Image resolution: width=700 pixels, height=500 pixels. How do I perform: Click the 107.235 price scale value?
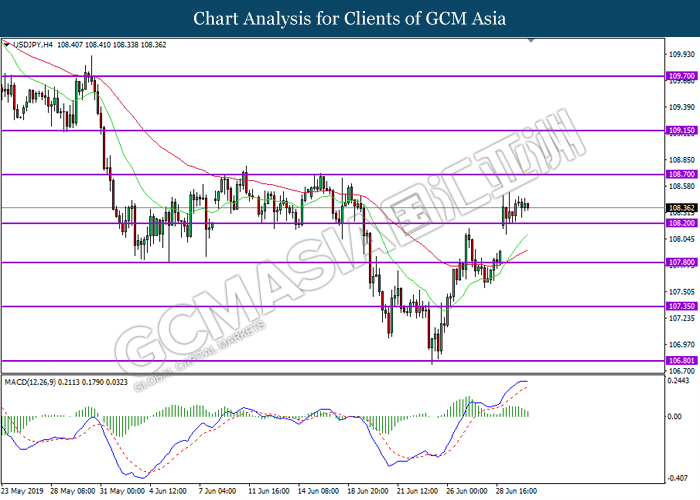682,318
